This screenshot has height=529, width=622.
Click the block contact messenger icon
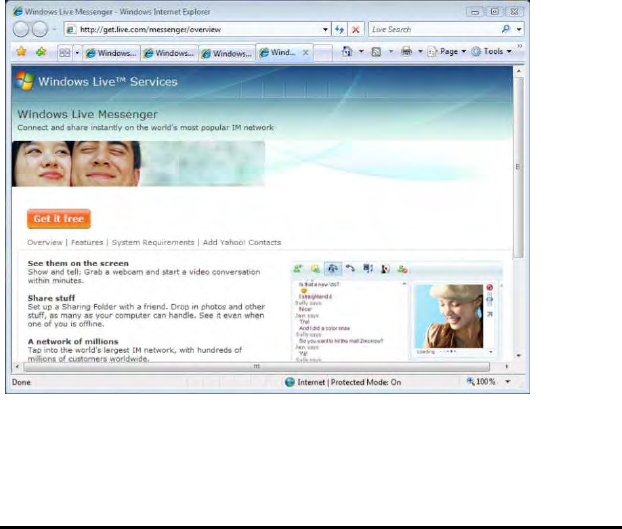coord(403,269)
